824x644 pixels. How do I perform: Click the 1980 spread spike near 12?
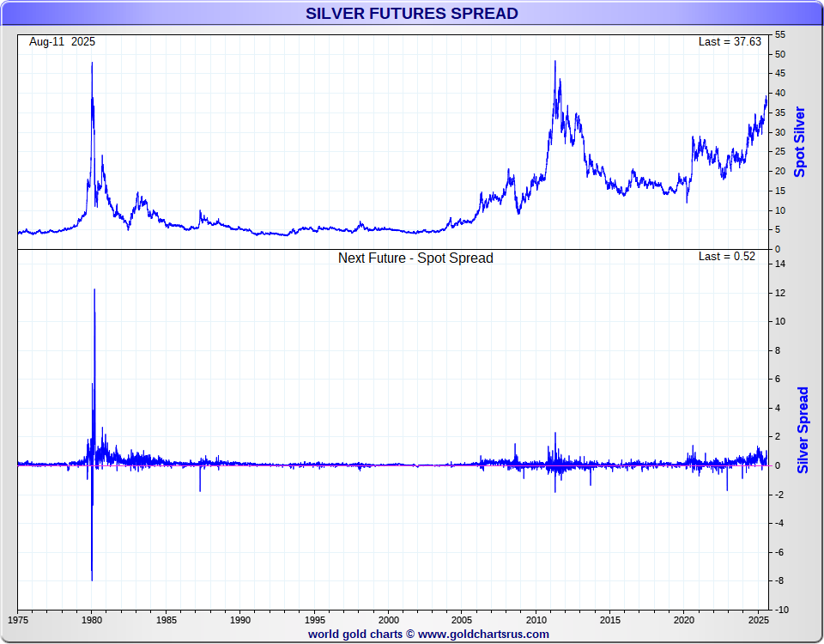pyautogui.click(x=94, y=289)
